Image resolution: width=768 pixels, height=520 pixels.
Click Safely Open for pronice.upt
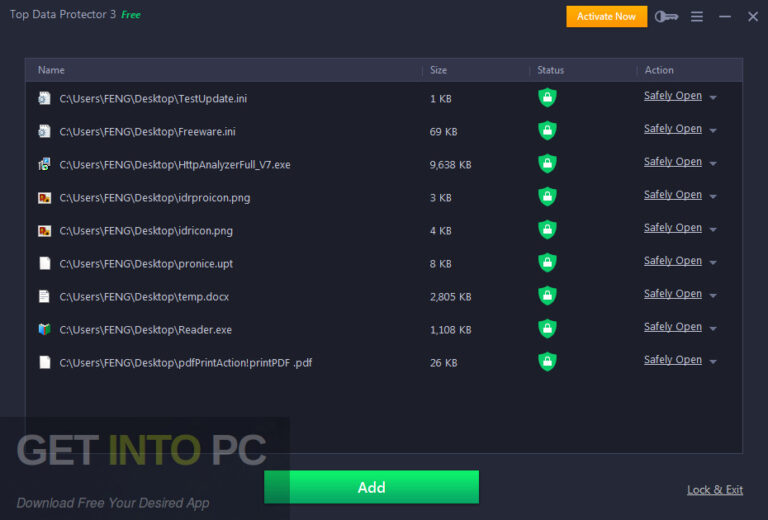672,261
